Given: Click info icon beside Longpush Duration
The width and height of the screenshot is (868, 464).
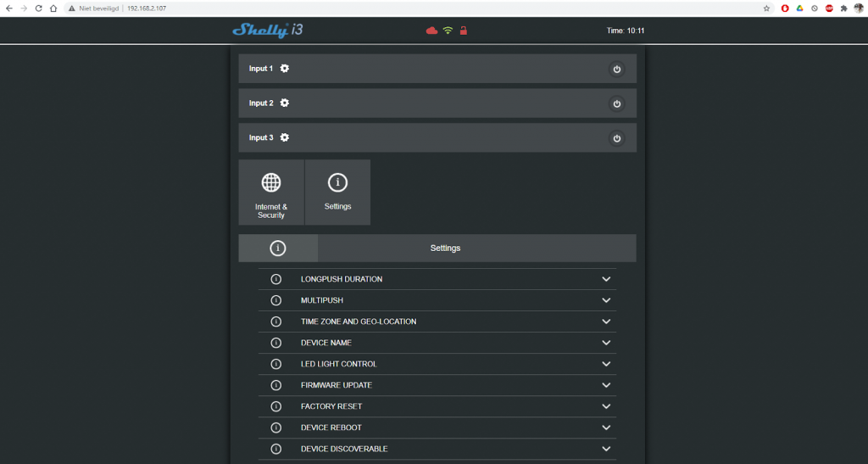Looking at the screenshot, I should point(275,279).
